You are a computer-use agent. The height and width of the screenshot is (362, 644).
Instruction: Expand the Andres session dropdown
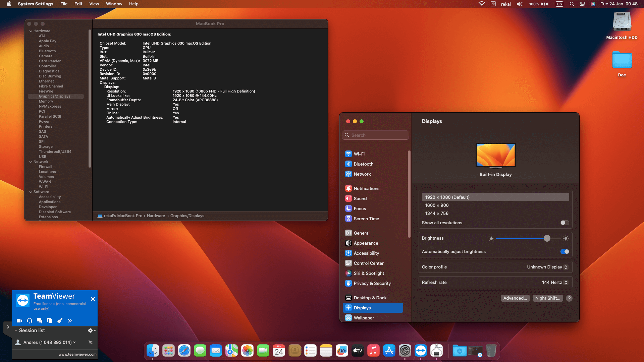[x=73, y=342]
